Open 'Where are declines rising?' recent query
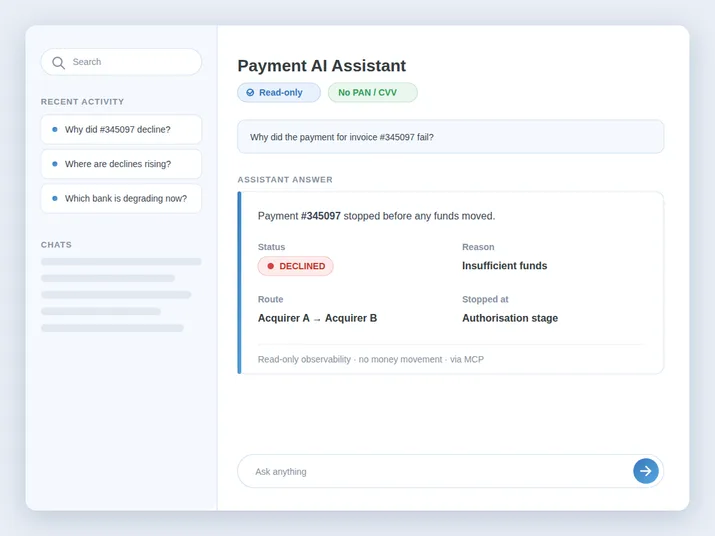 121,164
